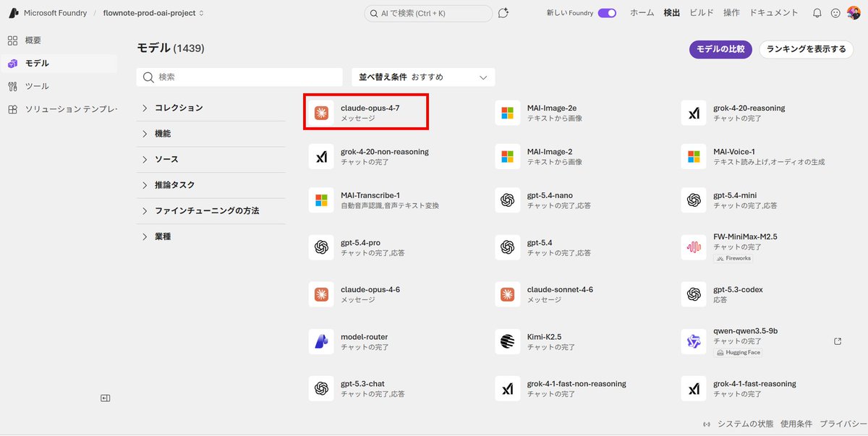
Task: Open the flownote-prod-oai-project project switcher
Action: (153, 13)
